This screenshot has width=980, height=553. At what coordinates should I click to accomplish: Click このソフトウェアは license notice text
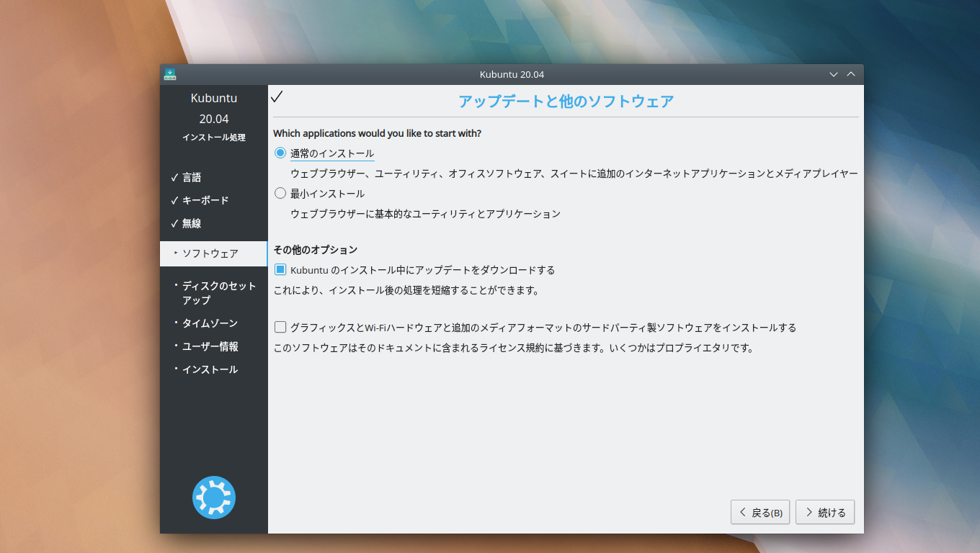pyautogui.click(x=514, y=348)
